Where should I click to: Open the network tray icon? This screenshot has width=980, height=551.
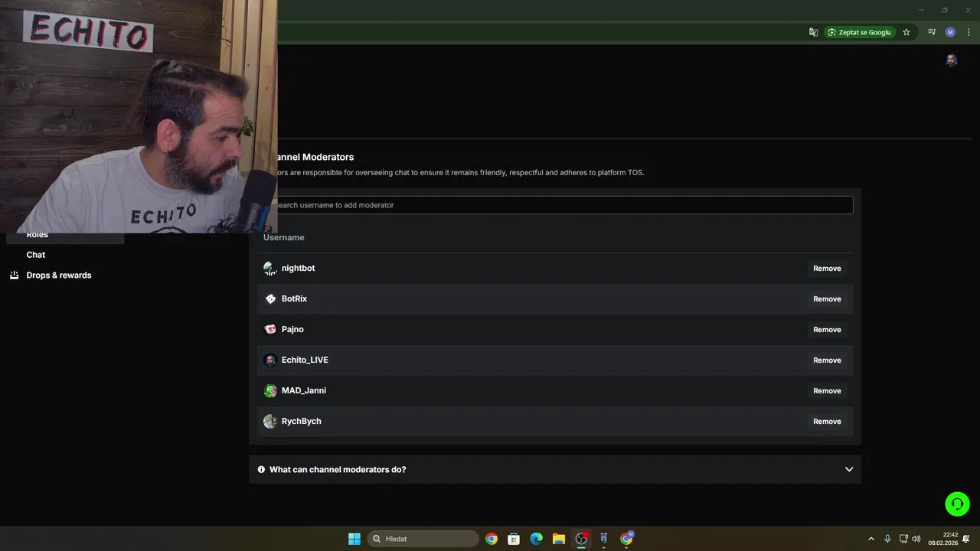[903, 539]
